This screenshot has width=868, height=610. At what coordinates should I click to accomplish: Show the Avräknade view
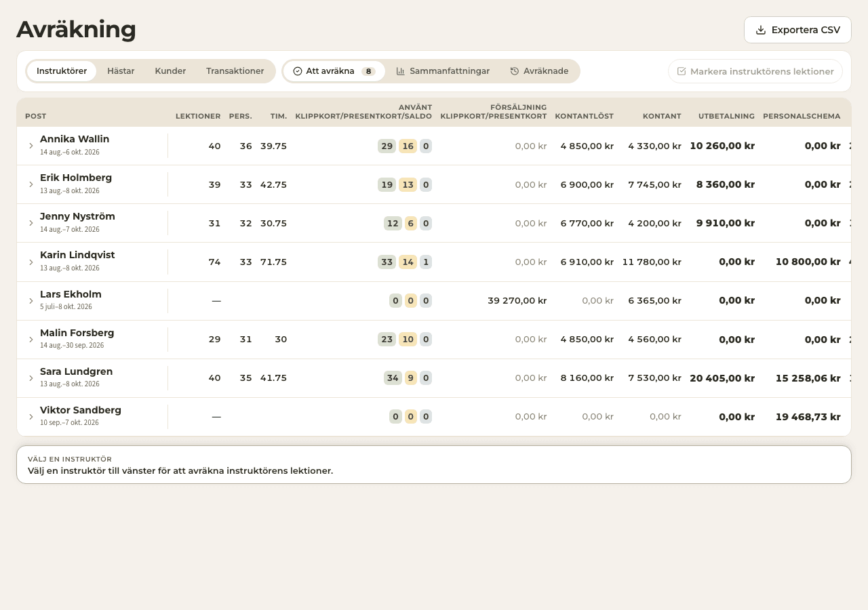[x=539, y=71]
